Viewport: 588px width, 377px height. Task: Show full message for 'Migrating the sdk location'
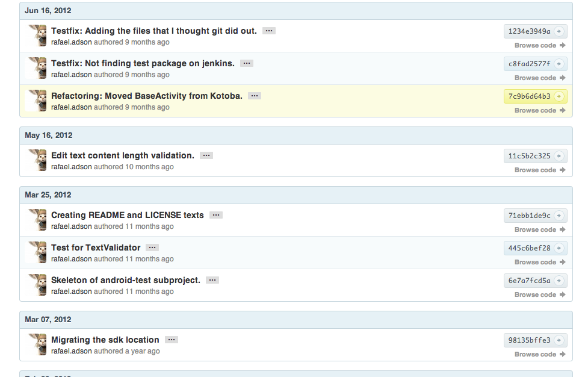(x=172, y=340)
